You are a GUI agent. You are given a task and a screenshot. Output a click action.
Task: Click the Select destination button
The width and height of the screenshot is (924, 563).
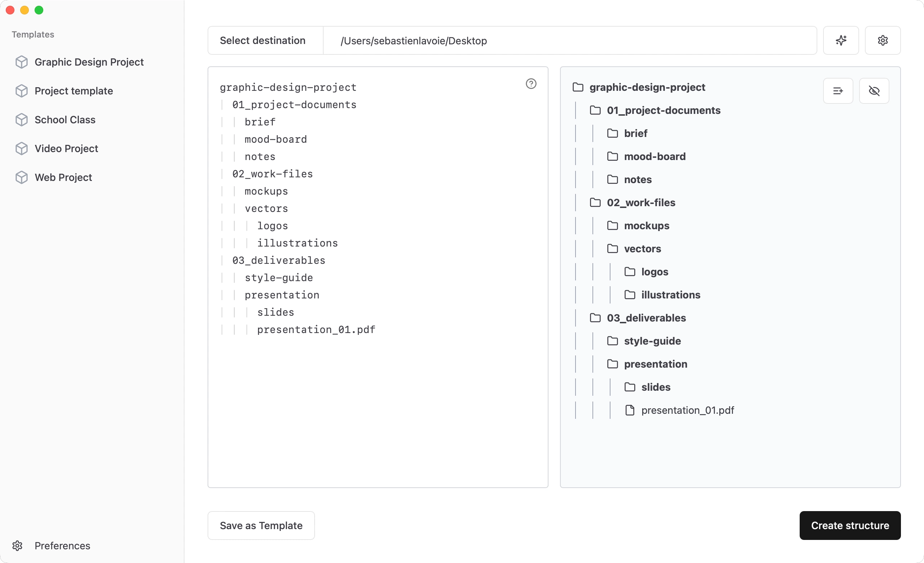(x=265, y=40)
